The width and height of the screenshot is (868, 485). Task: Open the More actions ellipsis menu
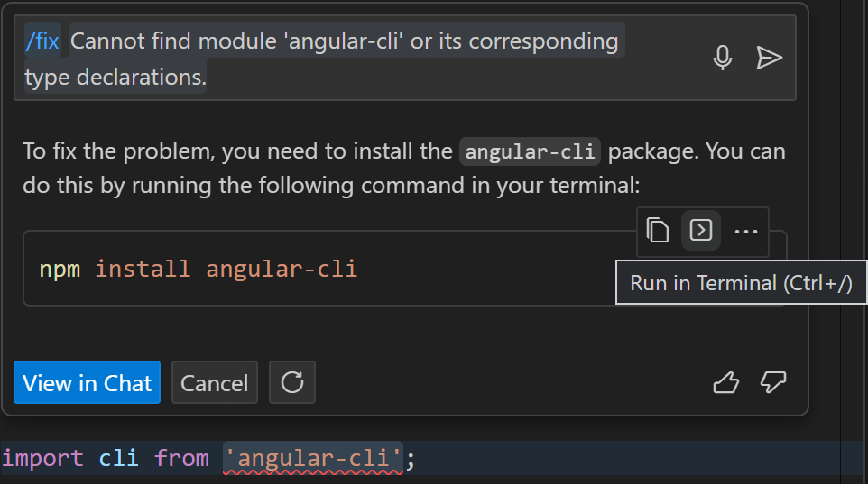pos(746,231)
